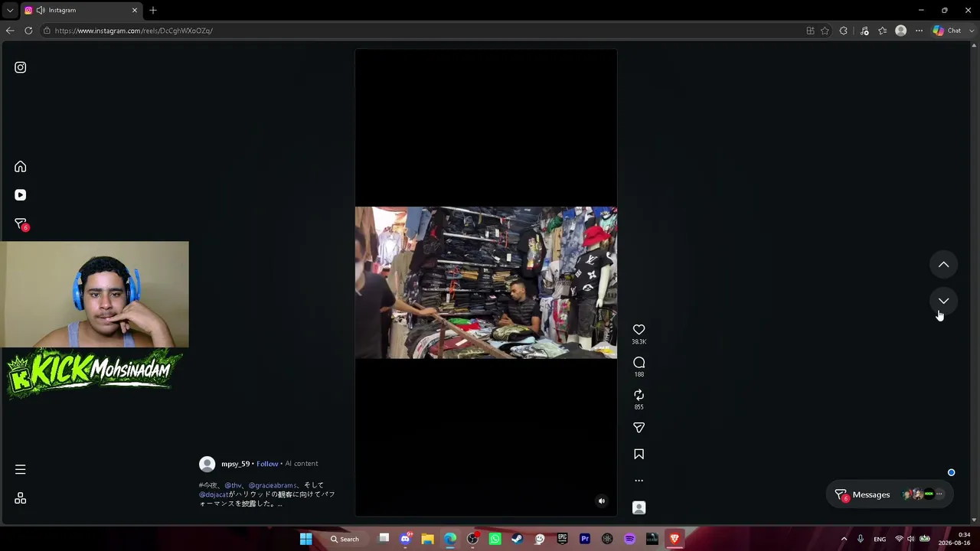Open the mpsy_59 profile picture

point(207,465)
